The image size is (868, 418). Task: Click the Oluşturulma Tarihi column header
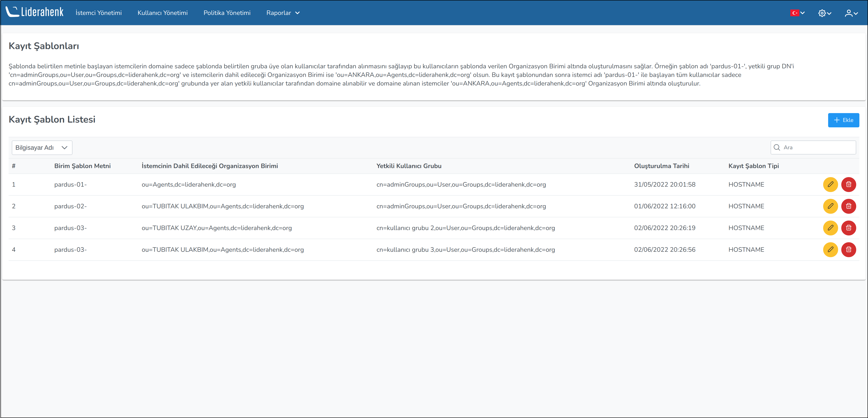point(661,166)
